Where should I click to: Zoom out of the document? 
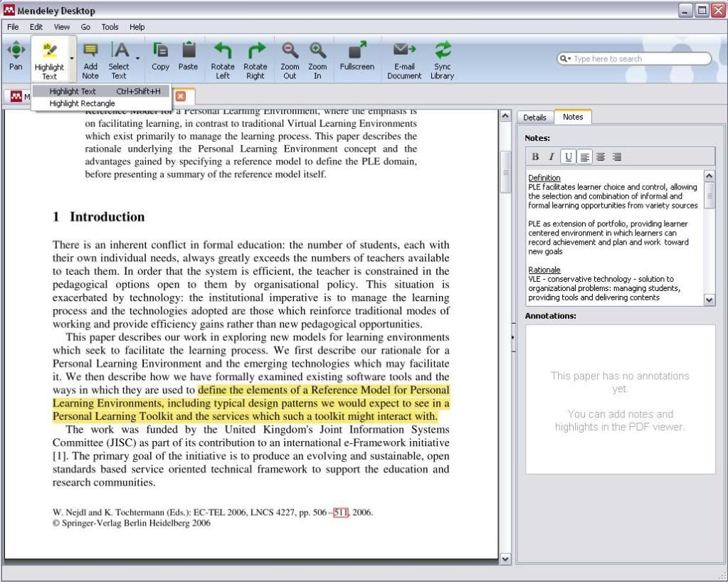click(x=290, y=60)
